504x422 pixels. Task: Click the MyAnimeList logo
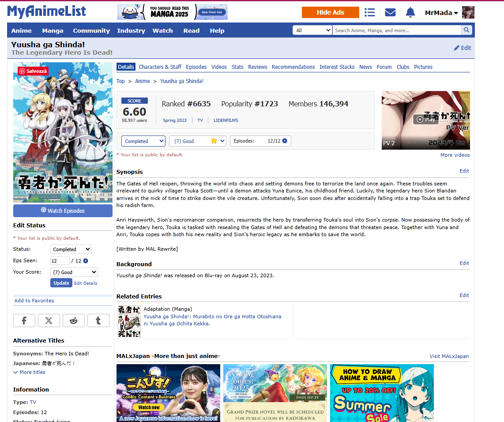(47, 11)
